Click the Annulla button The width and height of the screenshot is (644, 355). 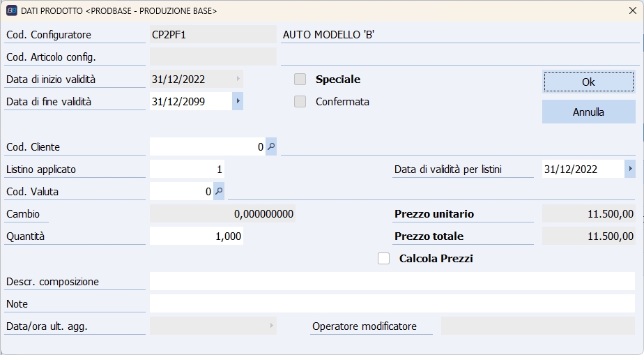588,112
